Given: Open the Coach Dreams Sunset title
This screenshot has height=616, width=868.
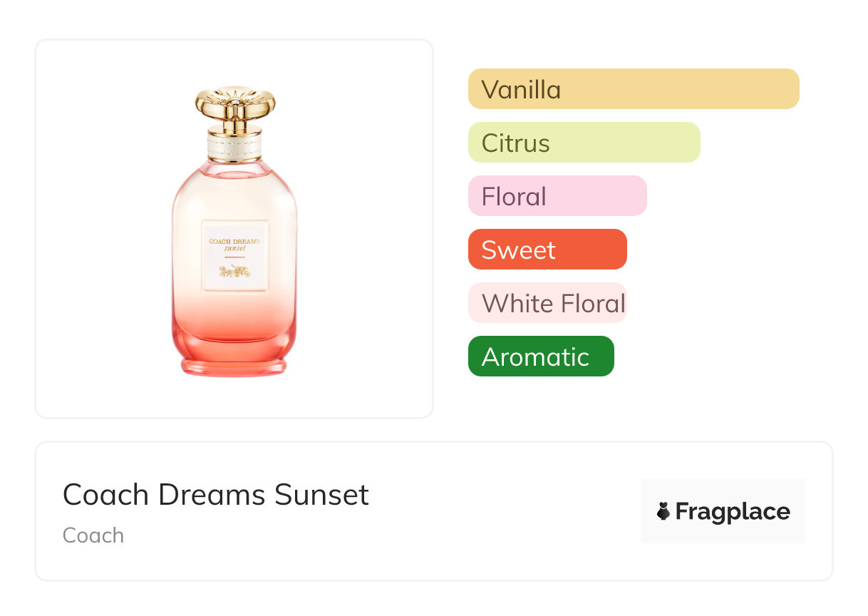Looking at the screenshot, I should (215, 495).
